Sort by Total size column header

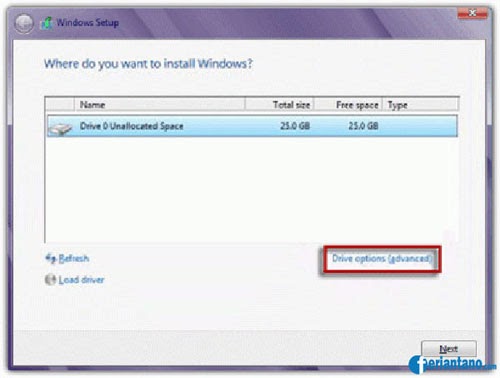tap(279, 105)
